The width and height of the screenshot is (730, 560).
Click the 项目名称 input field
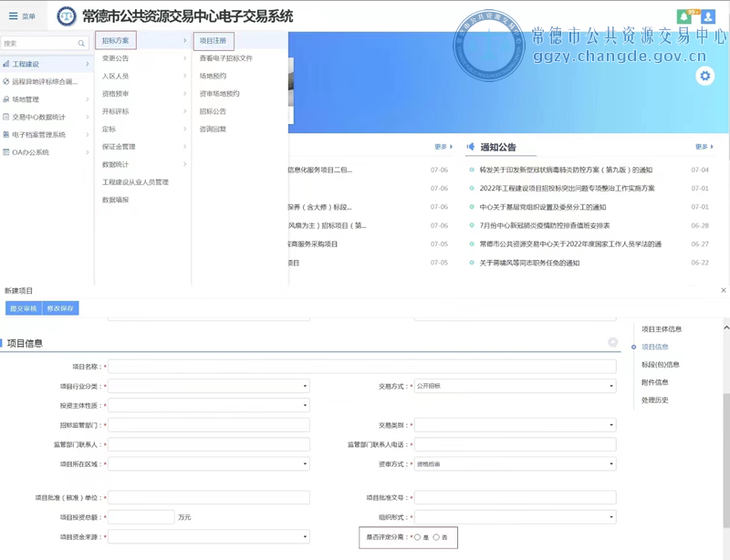[x=362, y=367]
